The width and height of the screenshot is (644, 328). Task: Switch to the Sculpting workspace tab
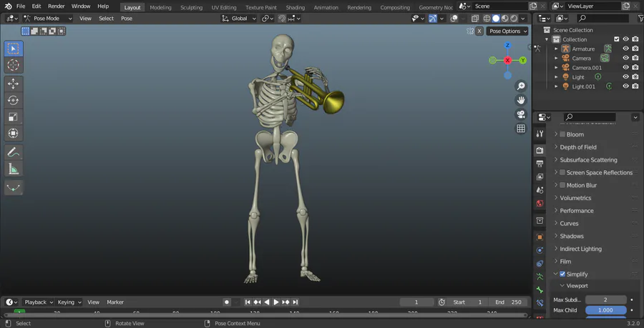pyautogui.click(x=191, y=7)
